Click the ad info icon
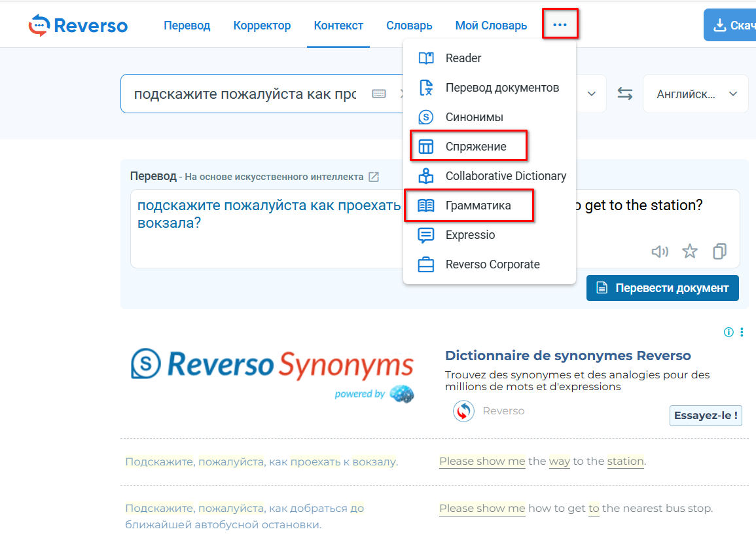The image size is (756, 542). click(729, 333)
